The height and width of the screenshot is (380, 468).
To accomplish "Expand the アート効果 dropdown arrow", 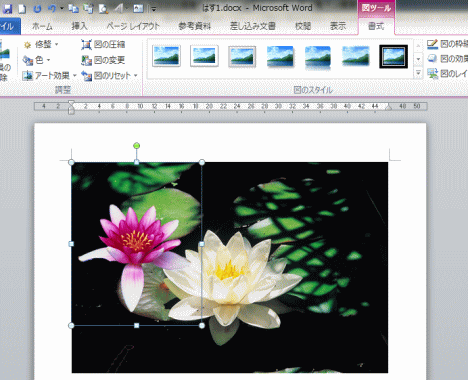I will tap(75, 76).
